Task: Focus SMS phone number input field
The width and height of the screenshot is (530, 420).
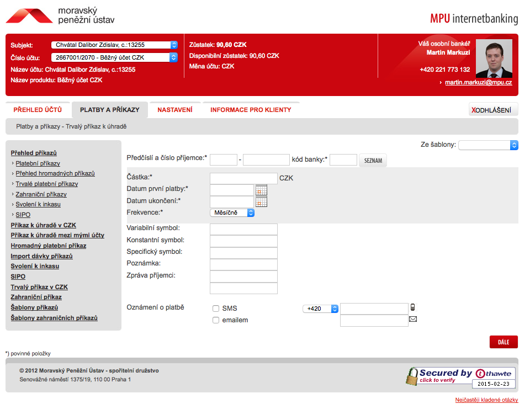Action: tap(374, 309)
